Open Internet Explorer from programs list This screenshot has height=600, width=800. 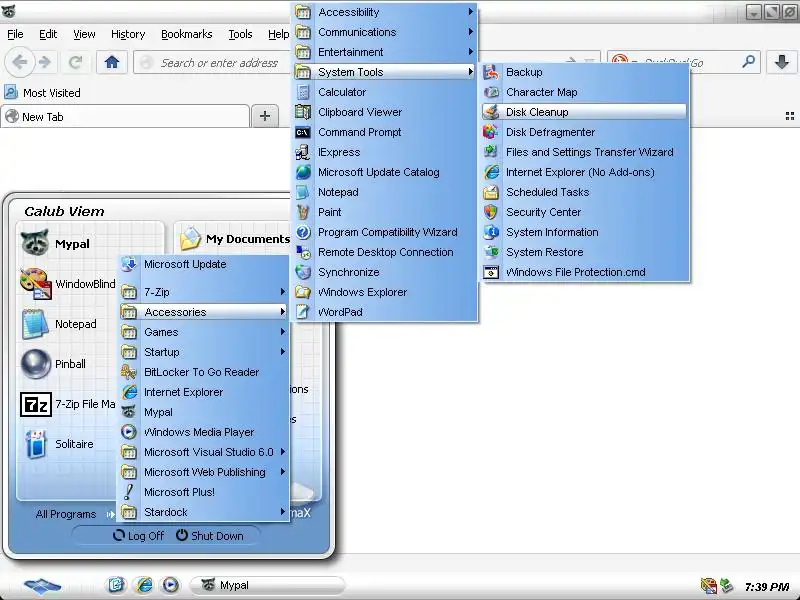(x=204, y=392)
